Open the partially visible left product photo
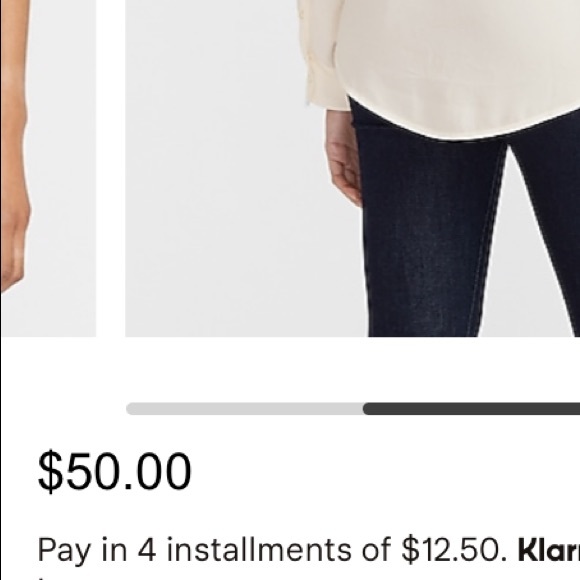This screenshot has width=580, height=580. 48,168
